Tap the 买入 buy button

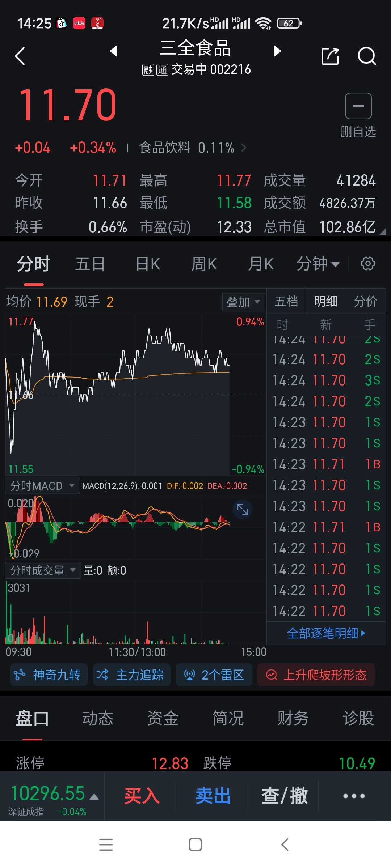tap(142, 796)
